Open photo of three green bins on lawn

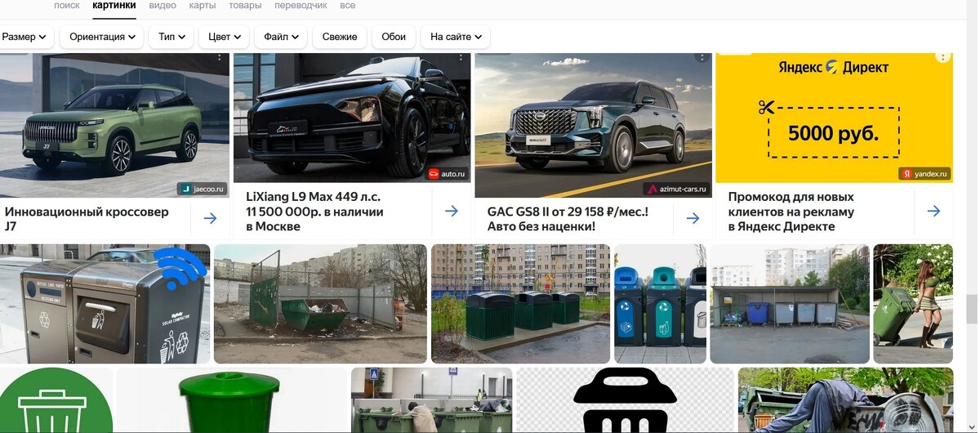click(x=520, y=304)
